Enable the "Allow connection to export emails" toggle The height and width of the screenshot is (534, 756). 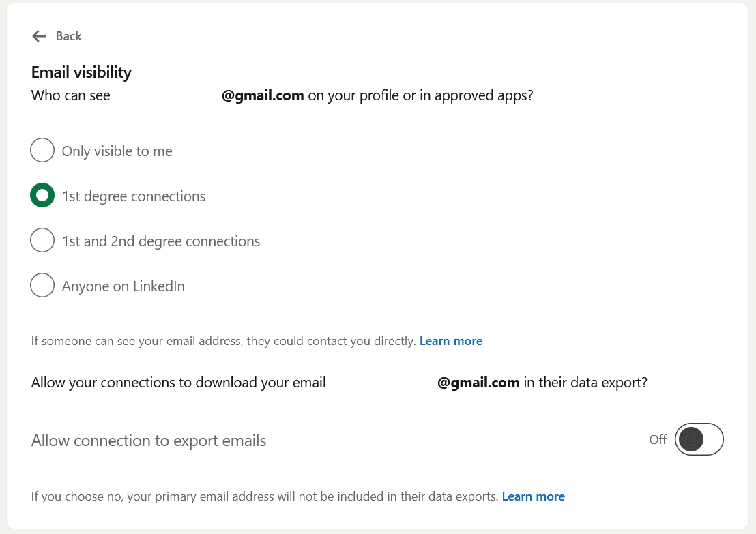coord(699,439)
